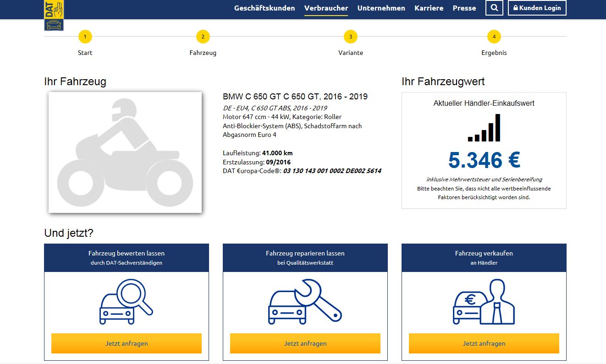
Task: Click the car with magnifying glass icon
Action: click(126, 302)
